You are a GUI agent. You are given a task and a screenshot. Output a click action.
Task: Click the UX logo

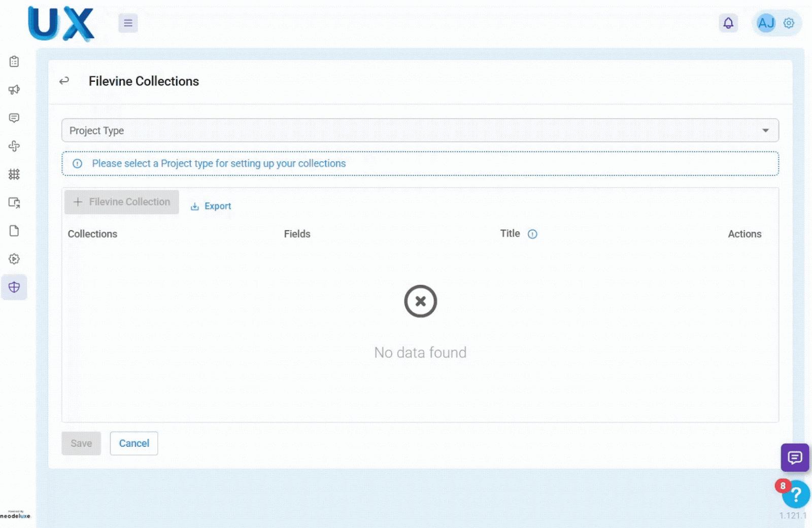pyautogui.click(x=61, y=23)
